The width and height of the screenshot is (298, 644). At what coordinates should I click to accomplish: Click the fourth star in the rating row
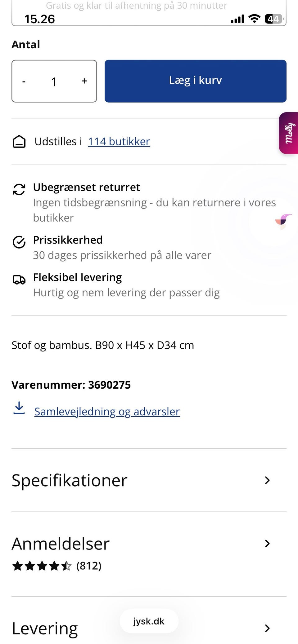tap(54, 565)
